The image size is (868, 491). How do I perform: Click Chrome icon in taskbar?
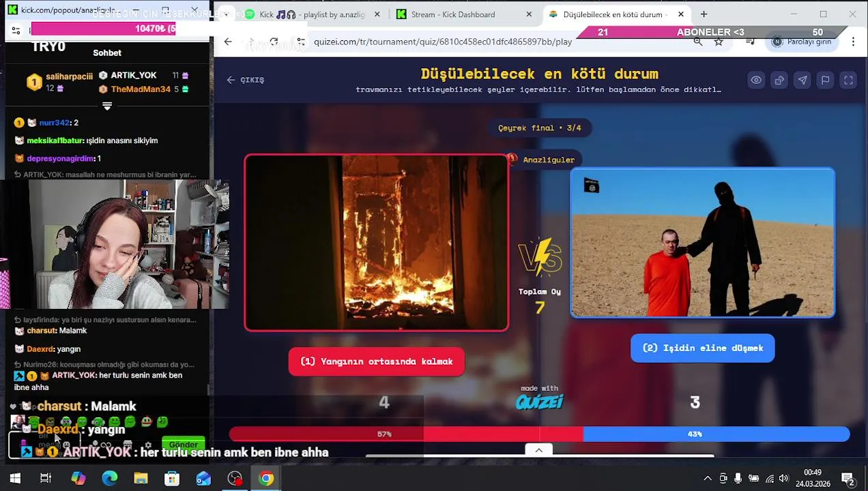pos(266,479)
